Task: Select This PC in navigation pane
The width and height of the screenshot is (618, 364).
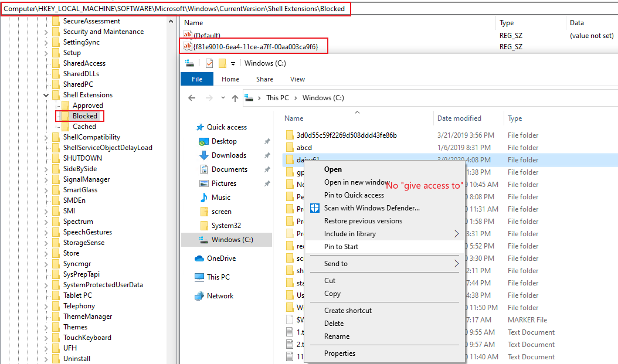Action: pos(218,277)
